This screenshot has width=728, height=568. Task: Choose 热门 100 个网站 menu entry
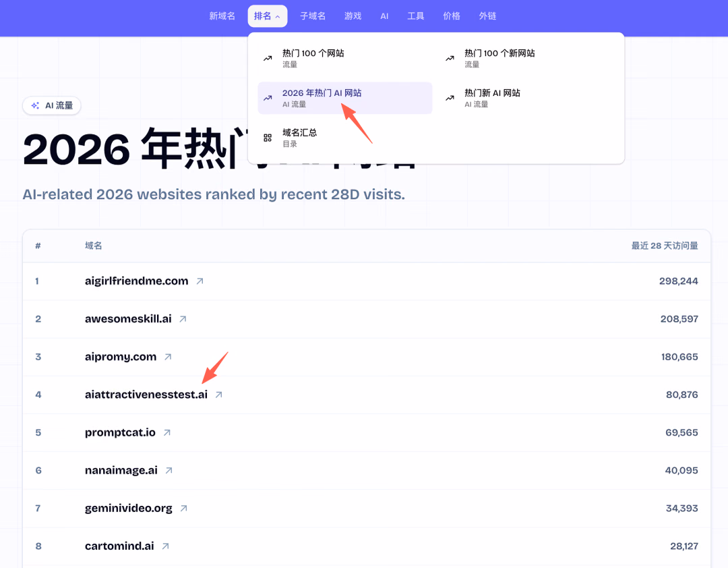coord(345,58)
